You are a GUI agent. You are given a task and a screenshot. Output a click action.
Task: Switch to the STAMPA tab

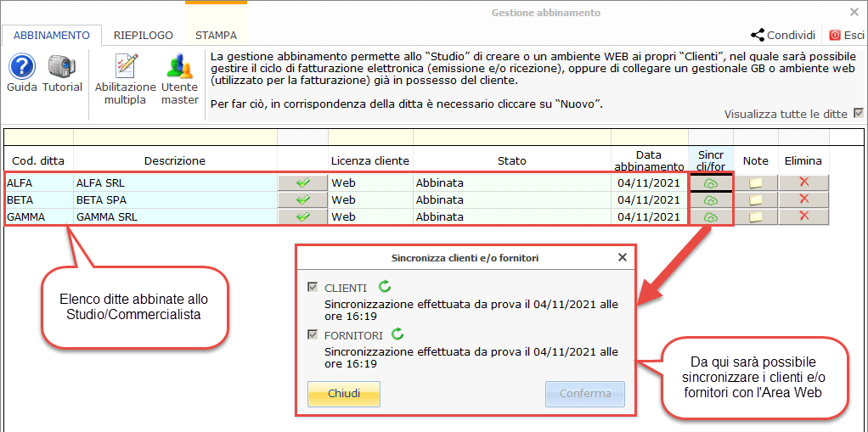coord(216,36)
